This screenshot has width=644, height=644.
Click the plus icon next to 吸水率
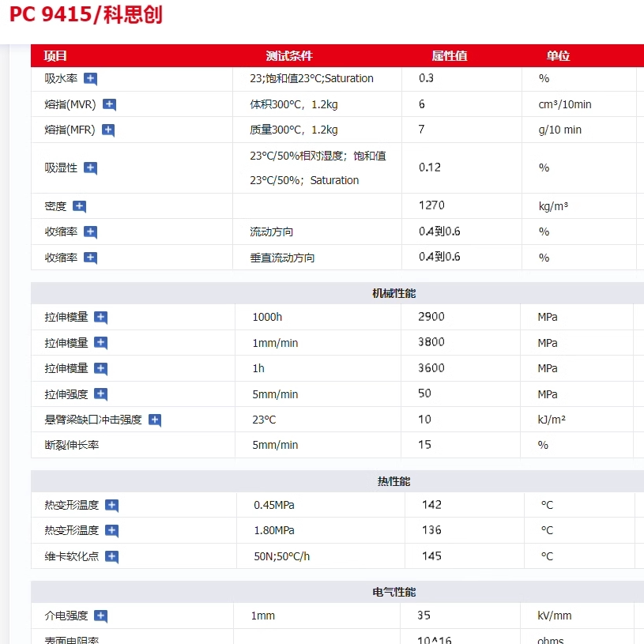click(x=90, y=79)
